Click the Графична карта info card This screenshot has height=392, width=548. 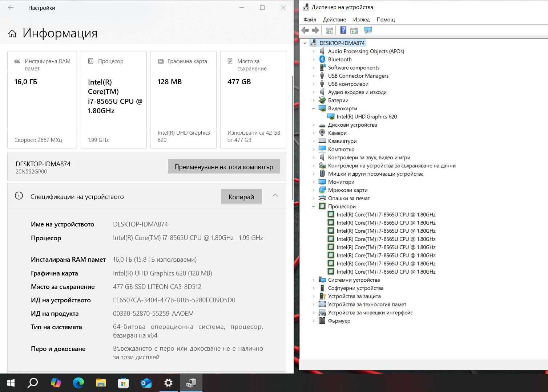click(184, 99)
